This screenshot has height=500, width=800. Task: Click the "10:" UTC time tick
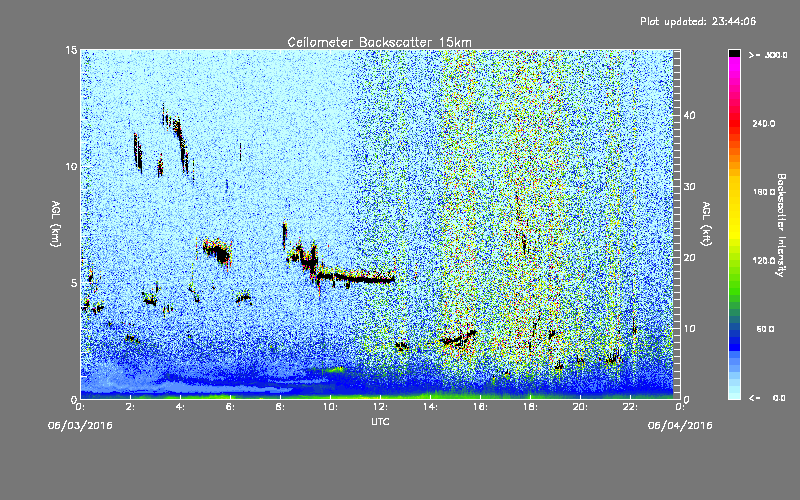331,407
